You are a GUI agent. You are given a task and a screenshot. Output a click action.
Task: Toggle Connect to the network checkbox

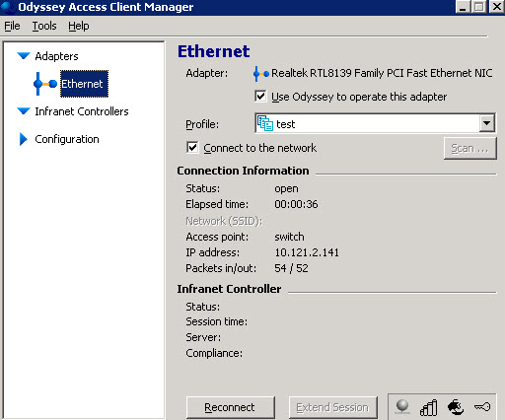point(192,148)
